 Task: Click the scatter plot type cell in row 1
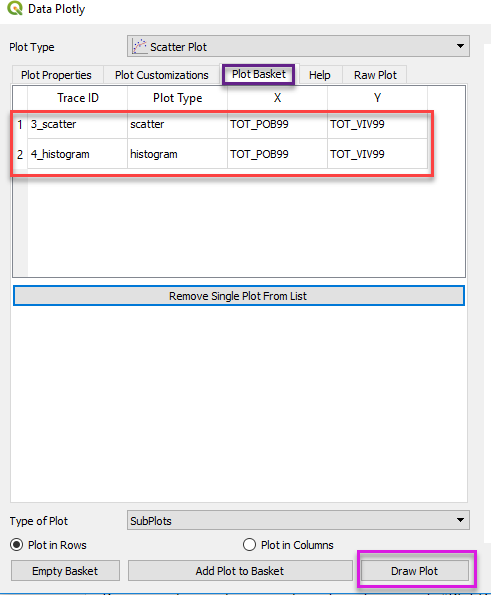pos(178,124)
